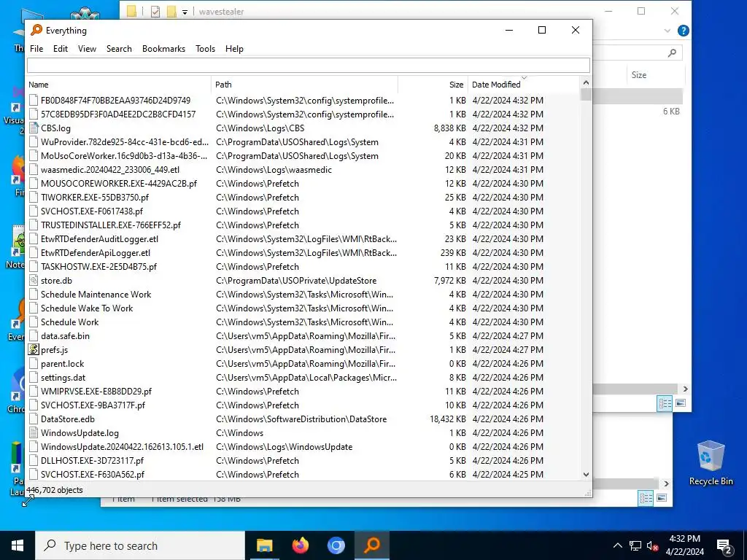
Task: Click the 446,702 objects status bar text
Action: coord(55,490)
